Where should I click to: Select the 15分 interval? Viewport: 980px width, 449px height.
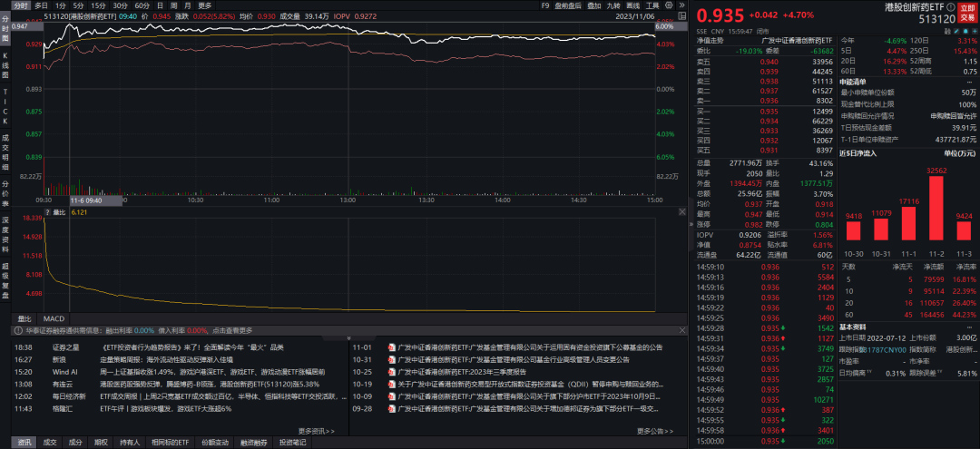[x=98, y=5]
